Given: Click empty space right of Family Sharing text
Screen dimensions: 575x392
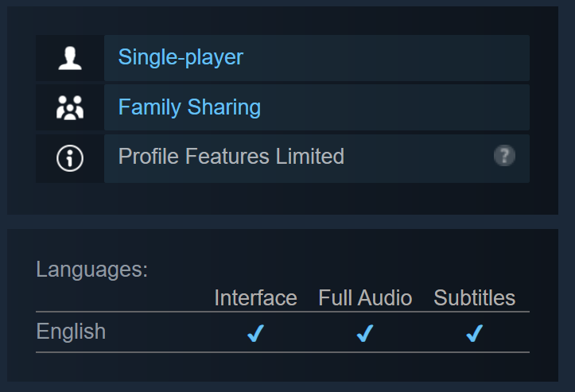Looking at the screenshot, I should [390, 107].
